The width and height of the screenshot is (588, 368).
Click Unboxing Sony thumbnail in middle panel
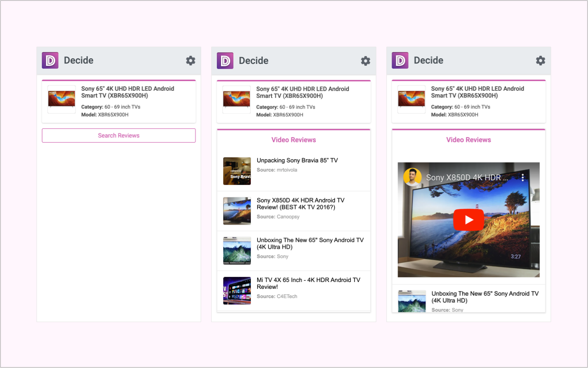pos(237,251)
